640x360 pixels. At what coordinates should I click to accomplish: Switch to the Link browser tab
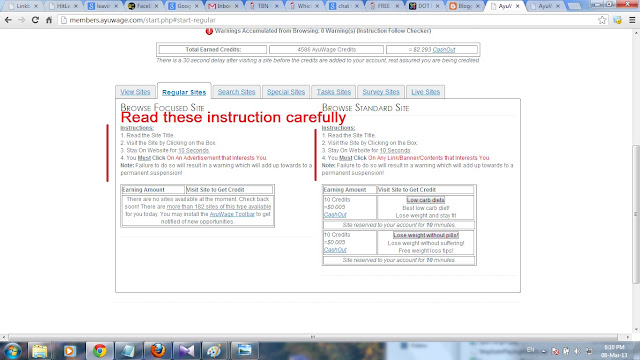click(x=22, y=6)
